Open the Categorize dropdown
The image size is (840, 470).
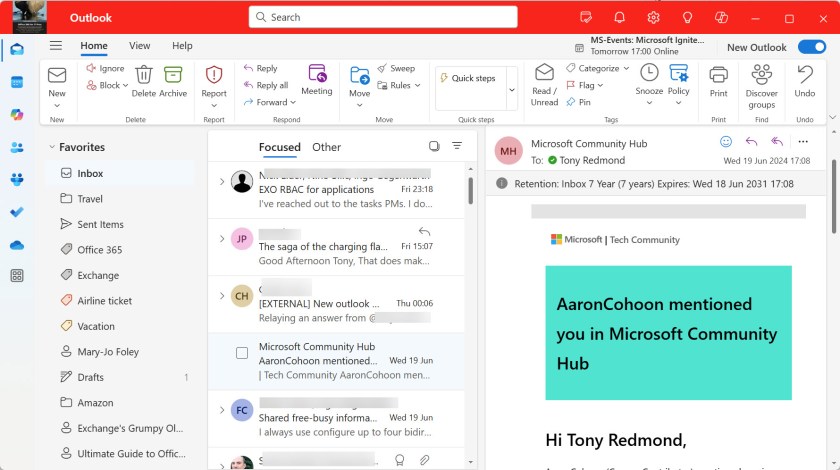point(626,69)
